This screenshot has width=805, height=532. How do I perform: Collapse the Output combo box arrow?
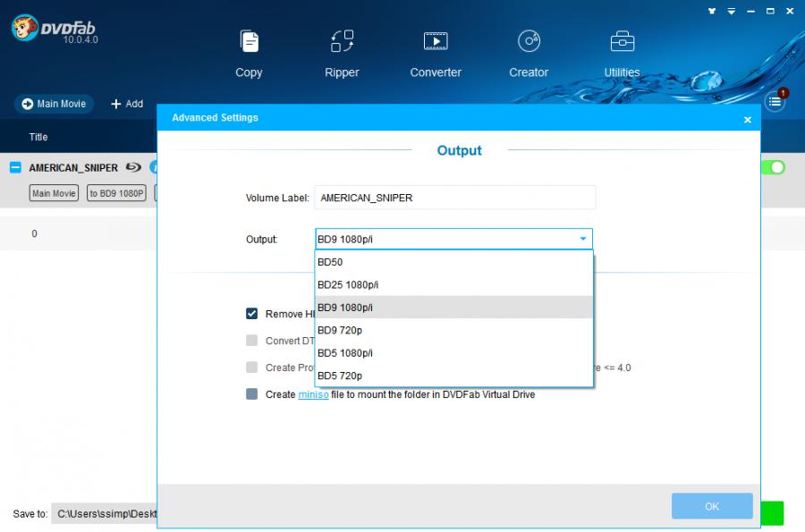tap(582, 239)
